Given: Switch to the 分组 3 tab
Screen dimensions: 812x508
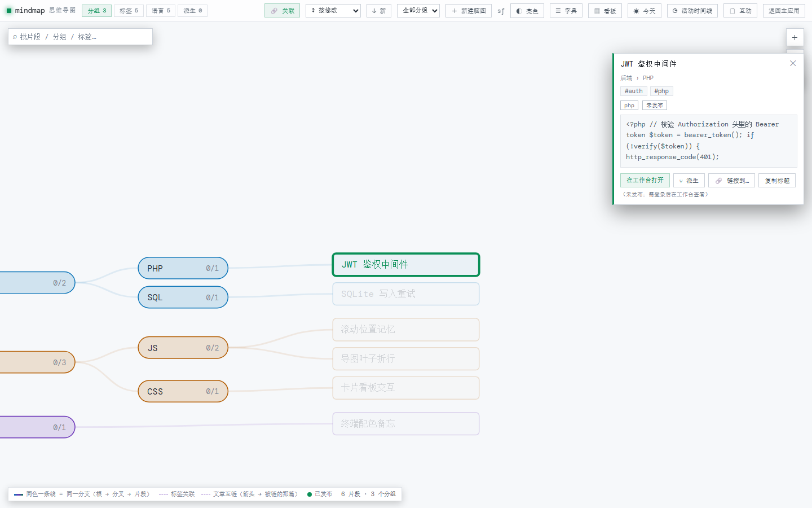Looking at the screenshot, I should [x=96, y=11].
